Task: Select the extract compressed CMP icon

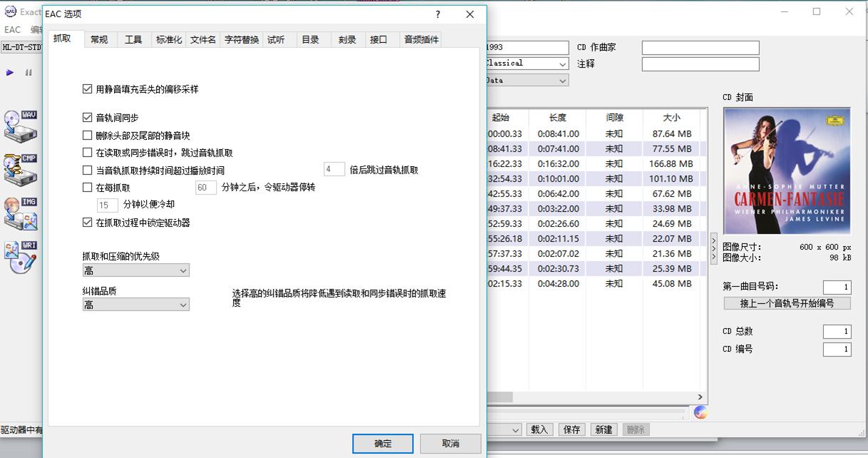Action: coord(19,166)
